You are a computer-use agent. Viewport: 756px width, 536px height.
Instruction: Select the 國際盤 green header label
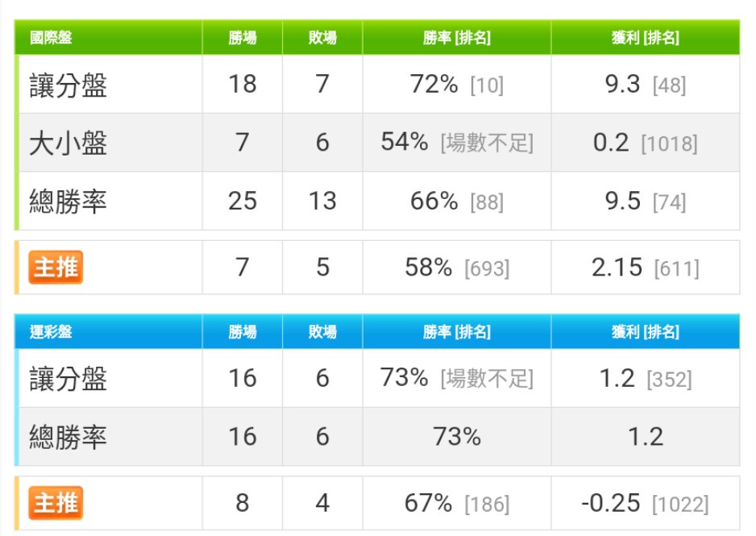point(51,37)
